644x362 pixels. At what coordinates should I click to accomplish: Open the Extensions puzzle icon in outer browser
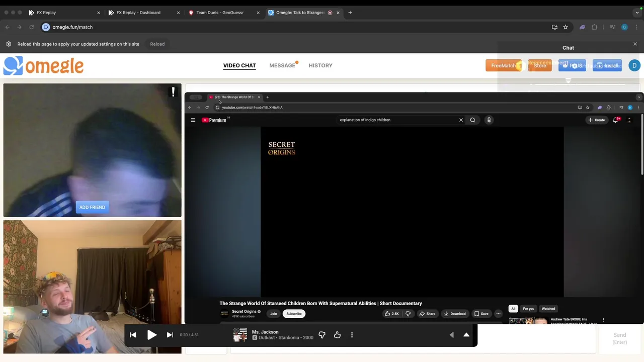coord(594,27)
